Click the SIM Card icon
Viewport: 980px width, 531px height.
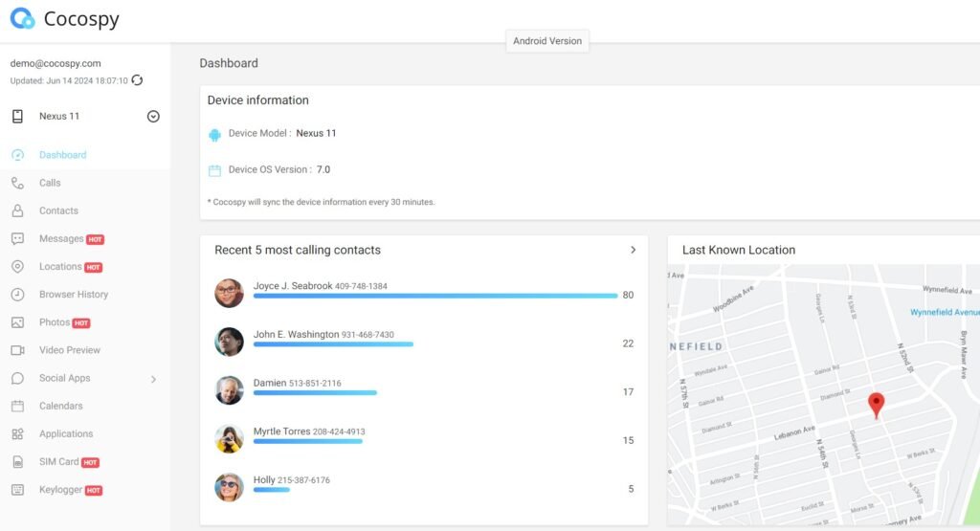click(x=17, y=462)
